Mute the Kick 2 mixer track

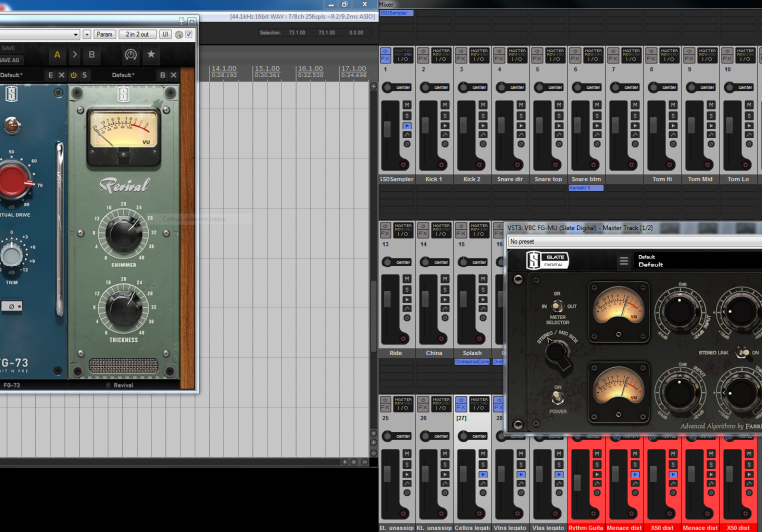[x=483, y=105]
